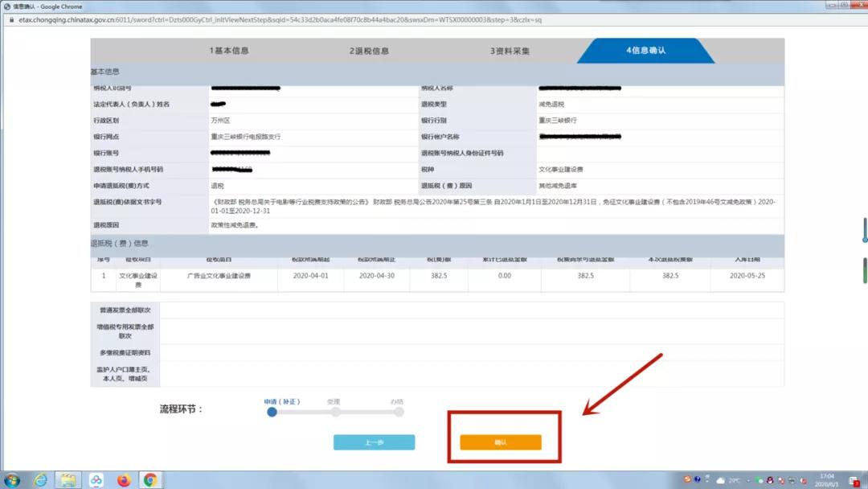This screenshot has height=489, width=868.
Task: Click the 申请(补正) dot on the progress flow
Action: [x=272, y=411]
